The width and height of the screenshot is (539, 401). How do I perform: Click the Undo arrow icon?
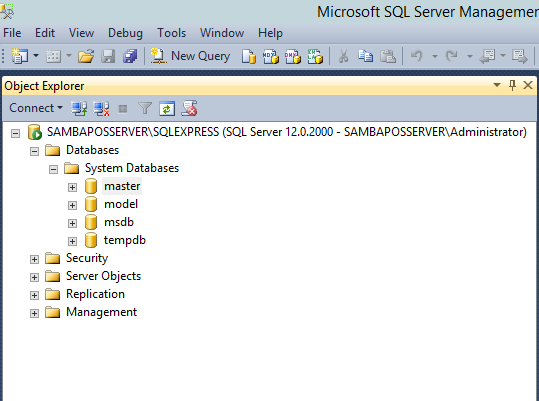[416, 56]
